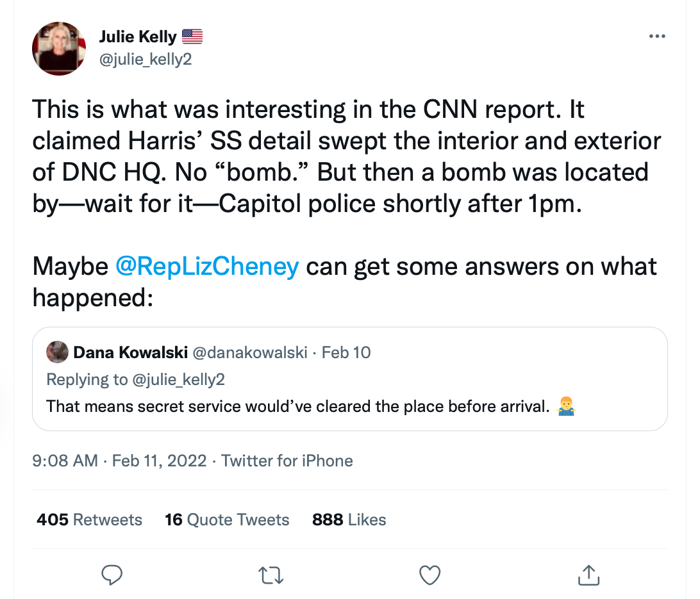This screenshot has width=700, height=599.
Task: Click Dana Kowalski's small avatar
Action: point(58,352)
